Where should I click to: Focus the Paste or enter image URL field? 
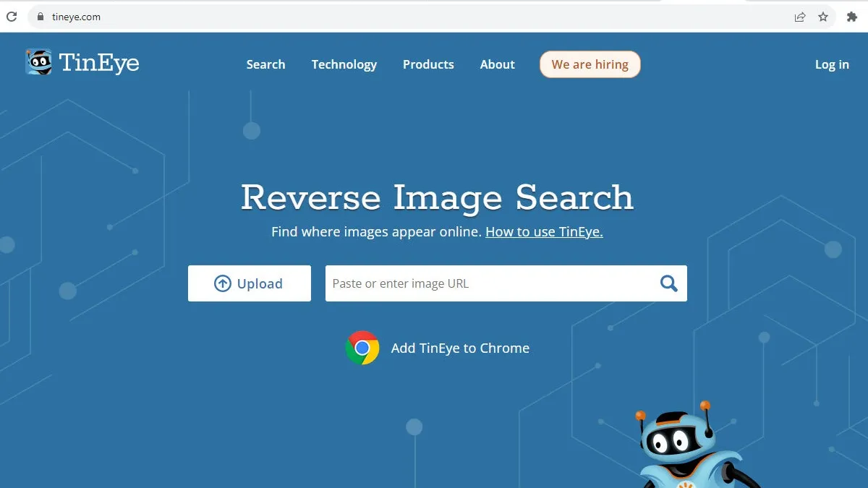(x=488, y=283)
